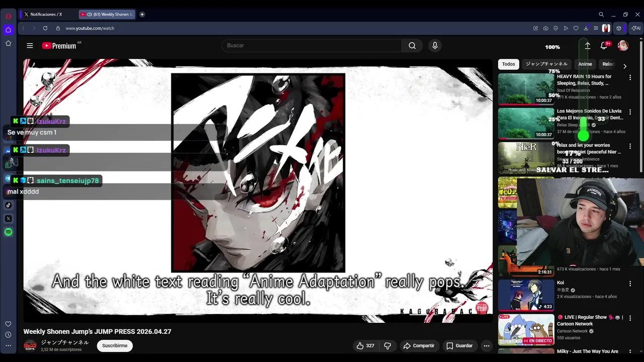Click the YouTube search magnifier button
The width and height of the screenshot is (644, 362).
tap(412, 46)
